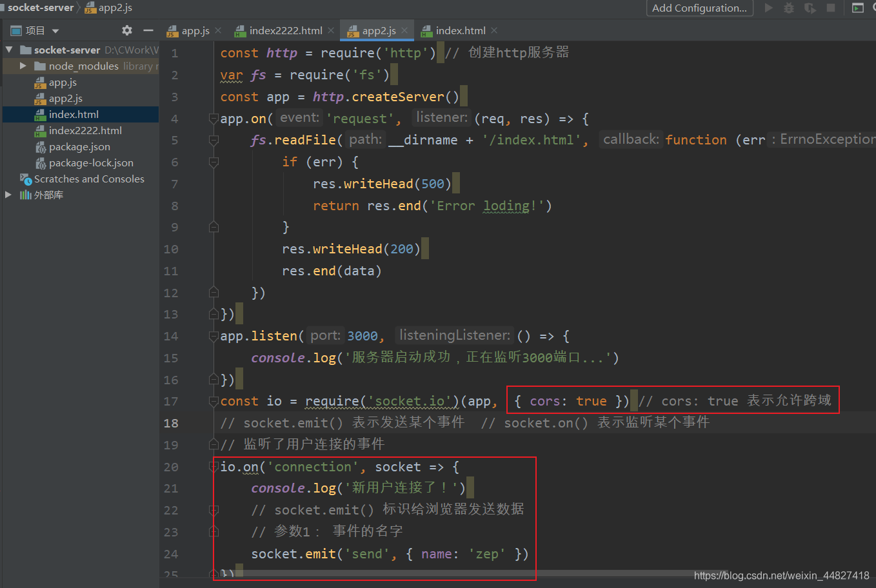Screen dimensions: 876x588
Task: Select index2222.html in the project tree
Action: click(85, 130)
